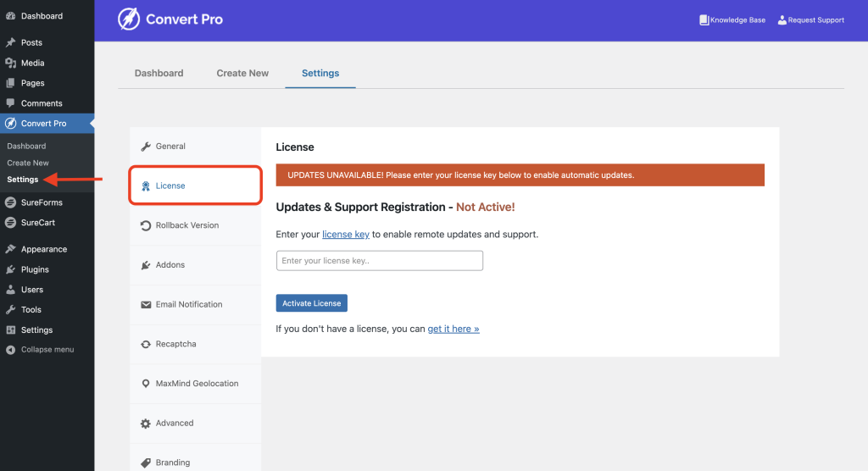Click the SureForms sidebar icon
868x471 pixels.
[x=10, y=202]
